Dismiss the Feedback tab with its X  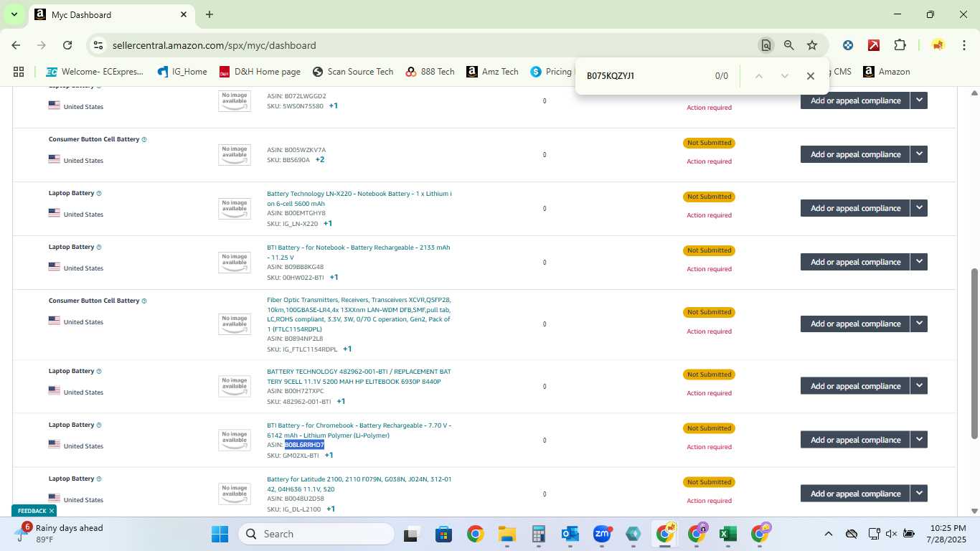[52, 511]
